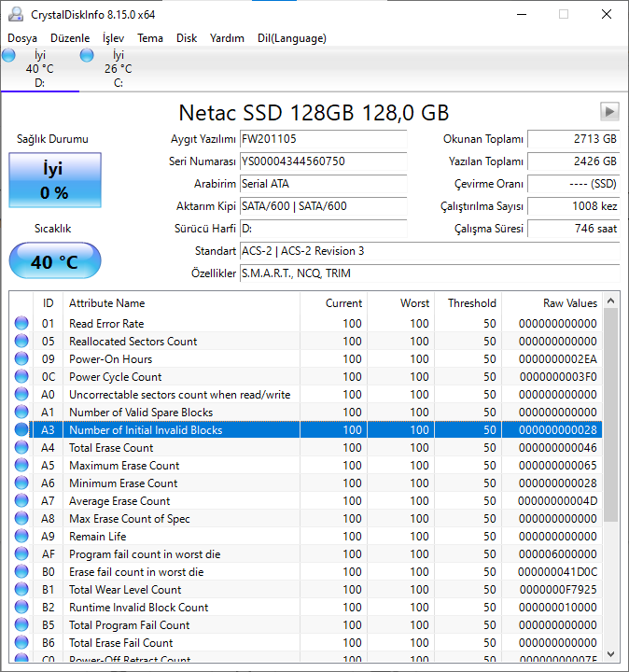Click the Çevirme Oranı value ---- (SSD)
Screen dimensions: 629x672
click(574, 184)
